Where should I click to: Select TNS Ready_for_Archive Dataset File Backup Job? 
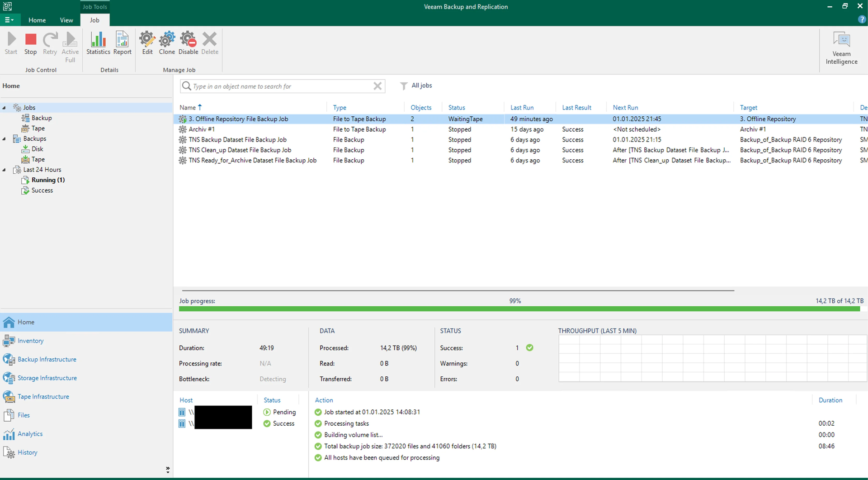[x=520, y=161]
